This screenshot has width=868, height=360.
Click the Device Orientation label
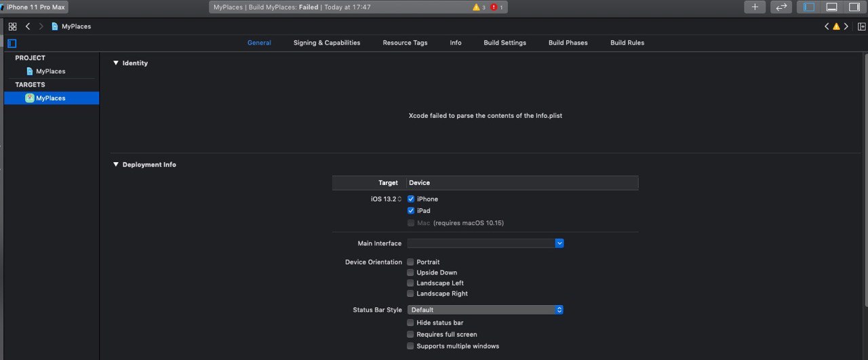374,262
